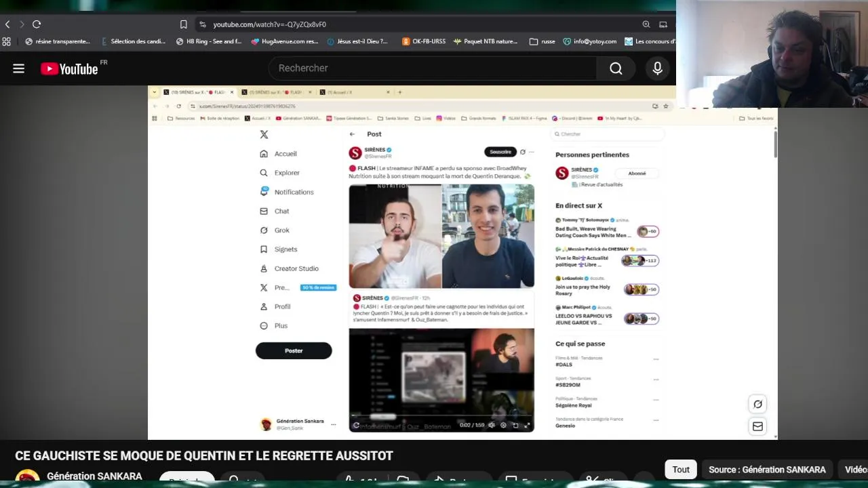This screenshot has height=488, width=868.
Task: Open the Paquet NTB nature bookmark
Action: (x=486, y=41)
